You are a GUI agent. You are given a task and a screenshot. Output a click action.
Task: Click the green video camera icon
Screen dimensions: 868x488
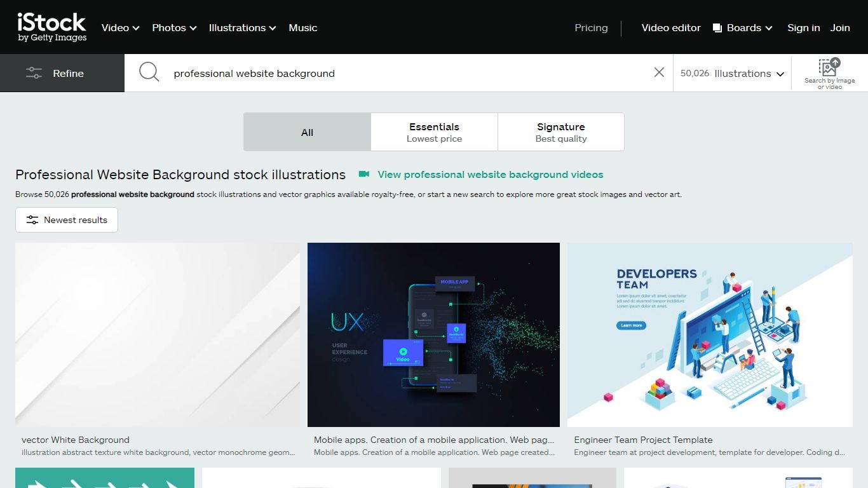point(364,174)
